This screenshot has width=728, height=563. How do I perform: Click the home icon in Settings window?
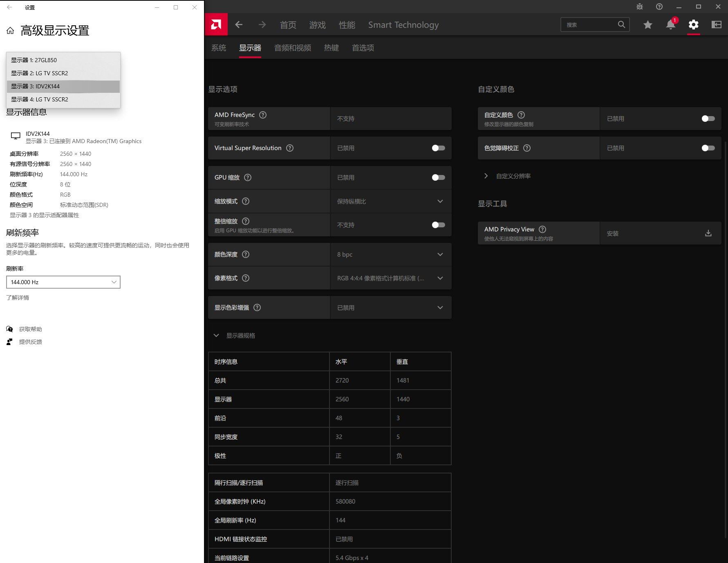pos(10,31)
